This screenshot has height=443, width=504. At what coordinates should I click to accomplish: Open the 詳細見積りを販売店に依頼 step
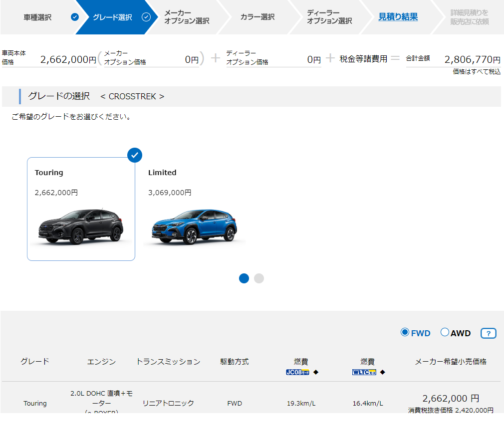[x=469, y=17]
